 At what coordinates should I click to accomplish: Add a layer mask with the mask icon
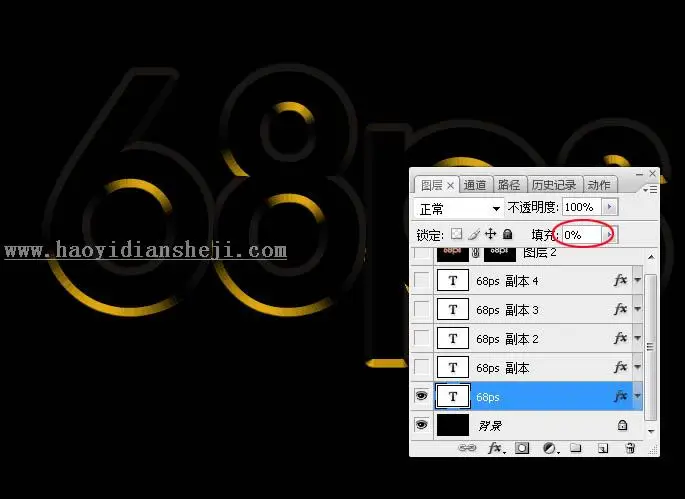(x=522, y=448)
